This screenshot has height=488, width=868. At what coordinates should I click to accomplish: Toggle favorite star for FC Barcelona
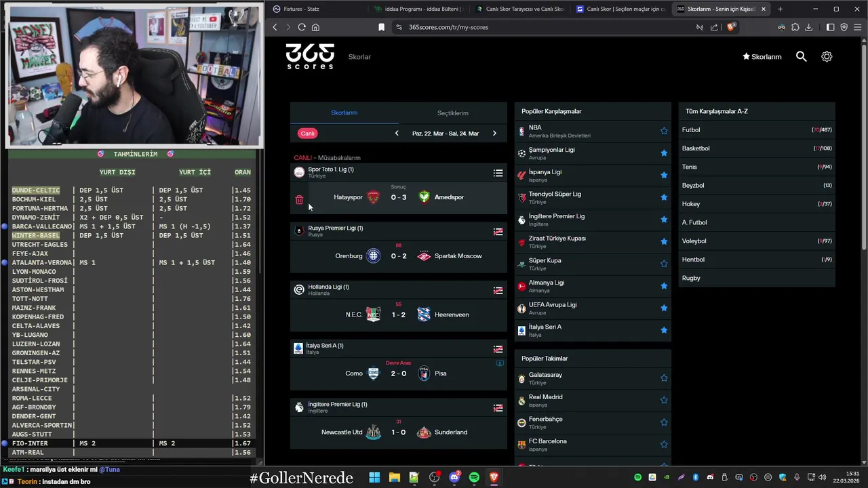pos(664,445)
